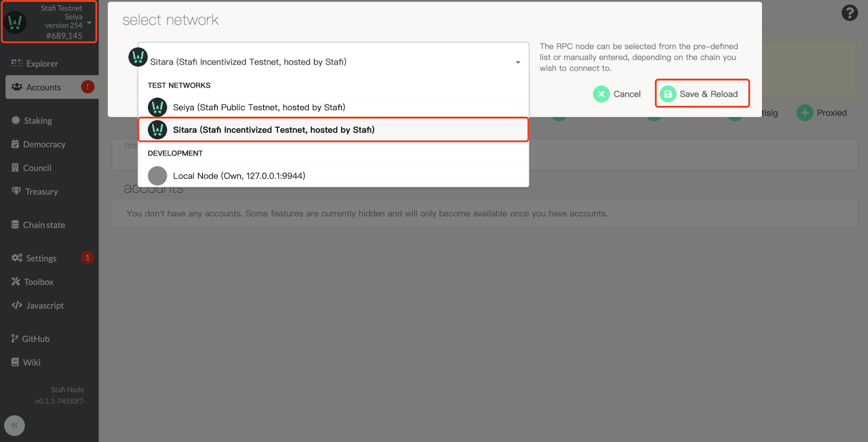Viewport: 868px width, 442px height.
Task: Open the Wiki link in the sidebar
Action: (x=26, y=362)
